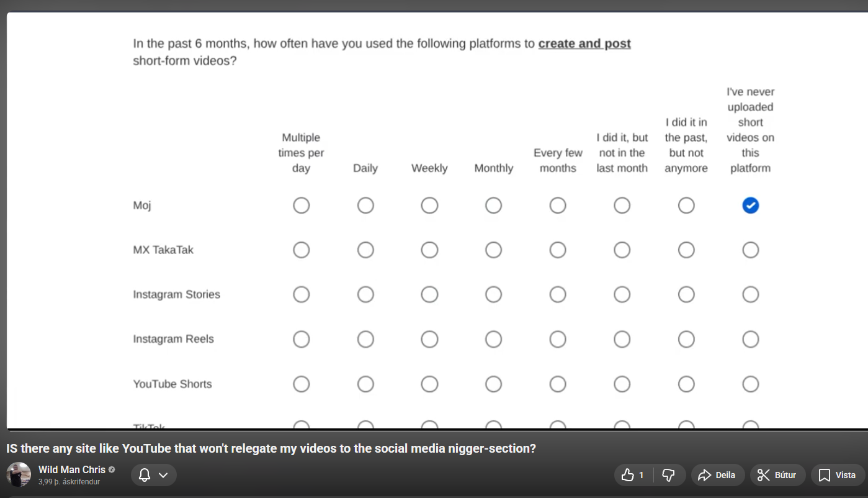Click the Bútur scissors clip button
The height and width of the screenshot is (498, 868).
777,475
